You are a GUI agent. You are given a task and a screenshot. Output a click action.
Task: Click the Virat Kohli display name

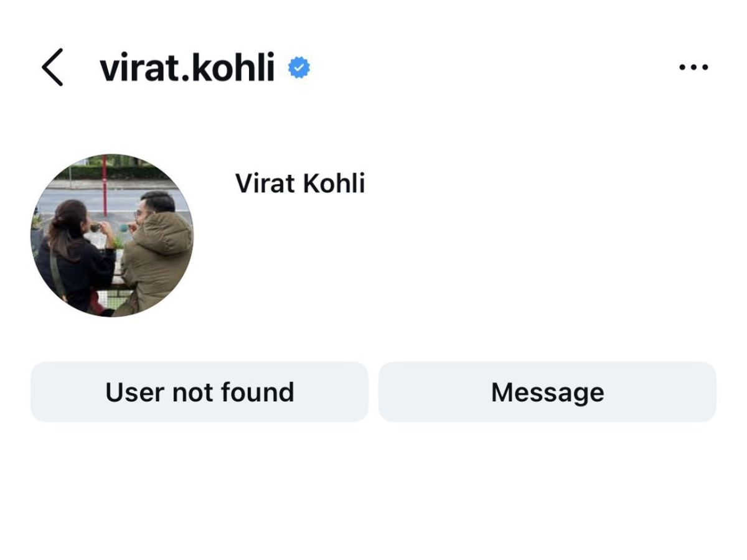click(300, 184)
